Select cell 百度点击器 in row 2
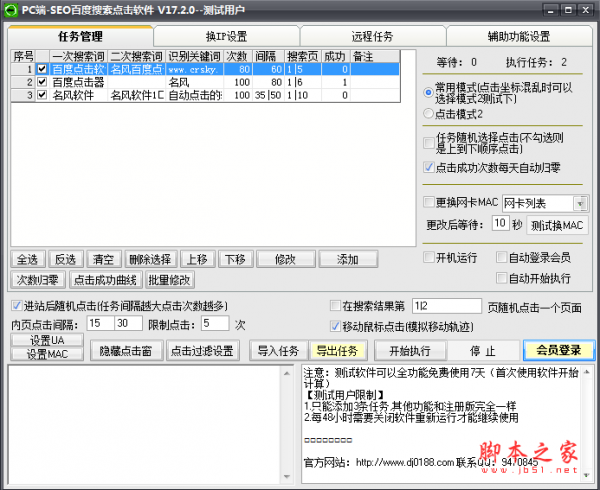 78,82
